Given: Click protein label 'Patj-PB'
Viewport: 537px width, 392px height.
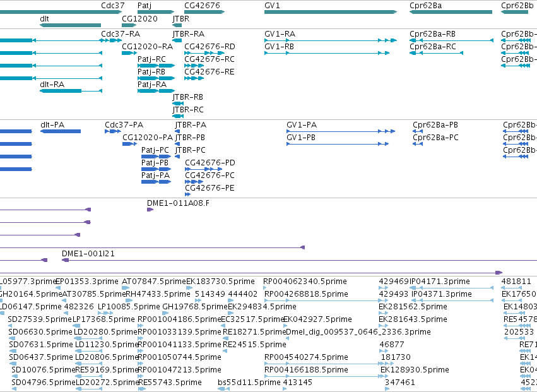Looking at the screenshot, I should (155, 163).
